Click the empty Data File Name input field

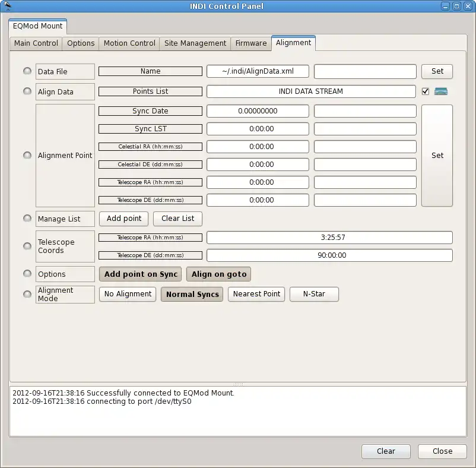pyautogui.click(x=365, y=71)
